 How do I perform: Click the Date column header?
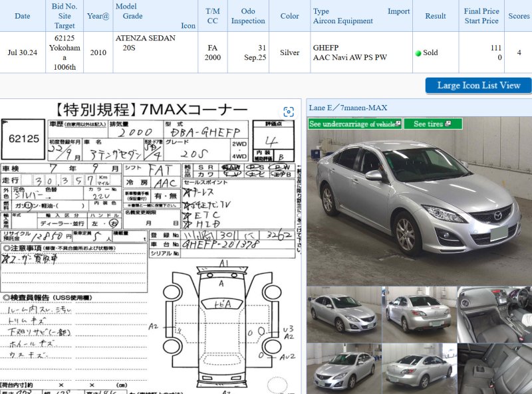[x=22, y=16]
